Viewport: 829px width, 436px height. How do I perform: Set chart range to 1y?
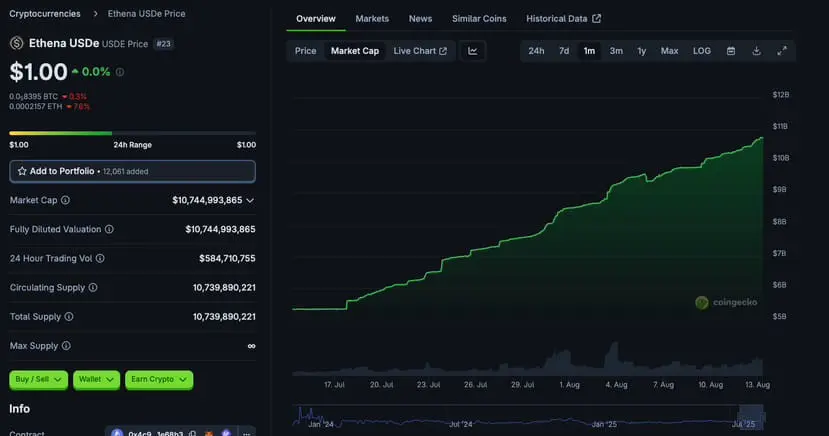click(x=641, y=51)
